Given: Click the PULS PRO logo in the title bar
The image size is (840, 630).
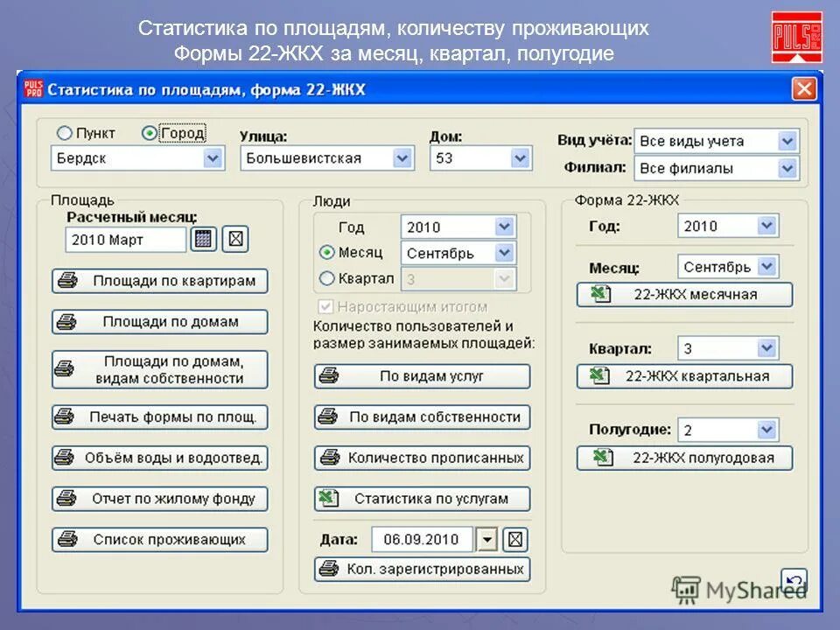Looking at the screenshot, I should (x=31, y=88).
